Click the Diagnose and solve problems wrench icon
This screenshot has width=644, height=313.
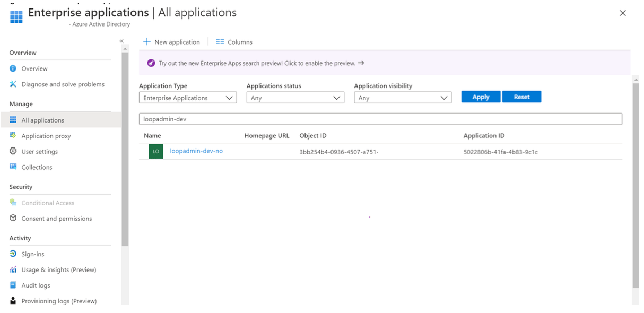coord(13,84)
